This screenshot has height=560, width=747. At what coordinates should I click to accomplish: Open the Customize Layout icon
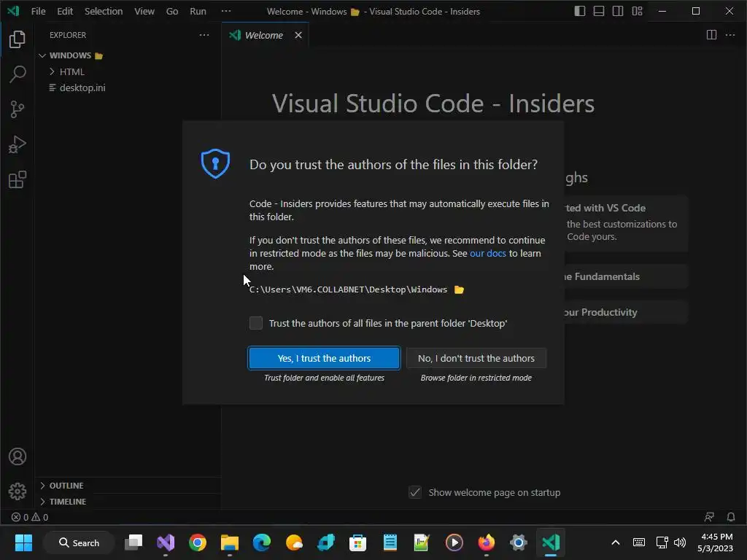coord(637,11)
